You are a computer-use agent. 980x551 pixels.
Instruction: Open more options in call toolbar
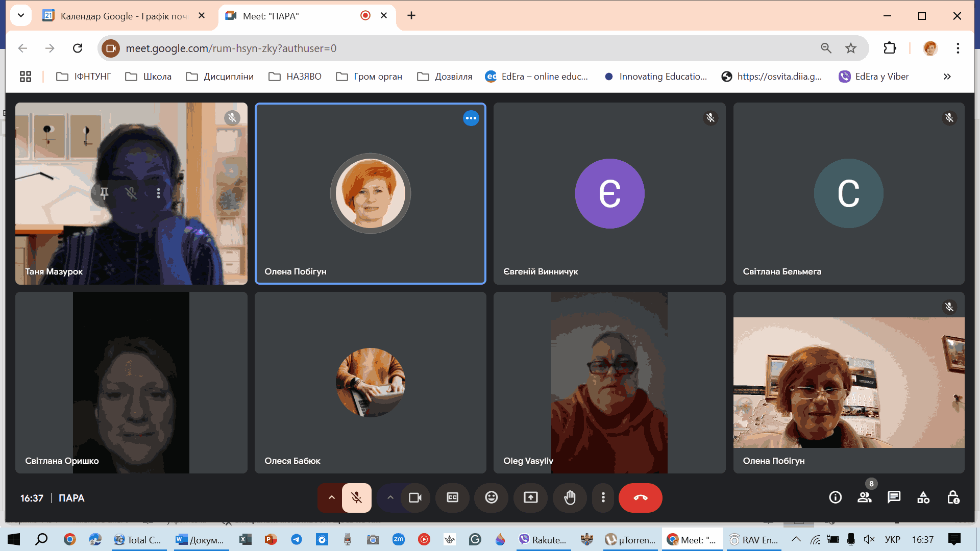point(603,497)
